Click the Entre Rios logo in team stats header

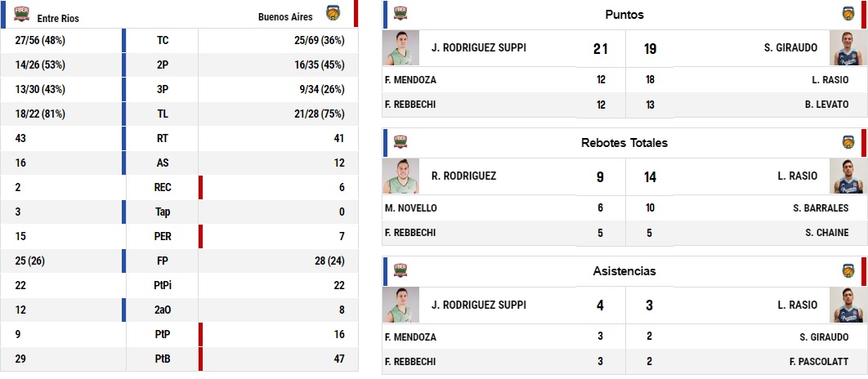coord(22,13)
